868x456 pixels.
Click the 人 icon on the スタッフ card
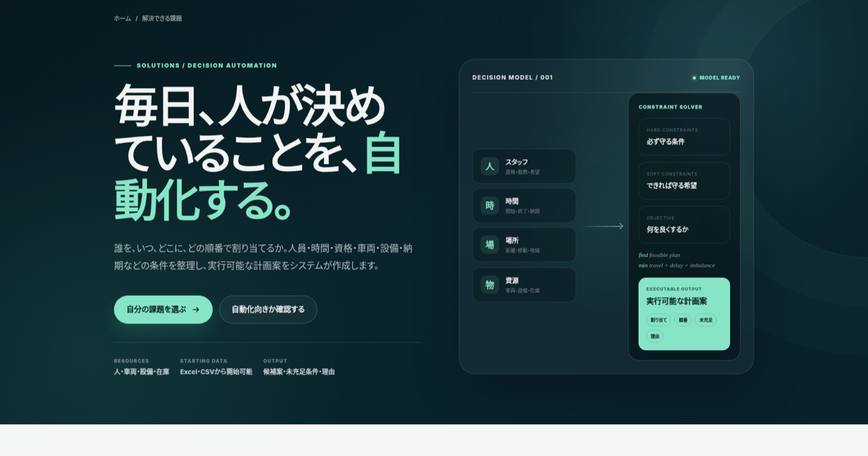[490, 166]
